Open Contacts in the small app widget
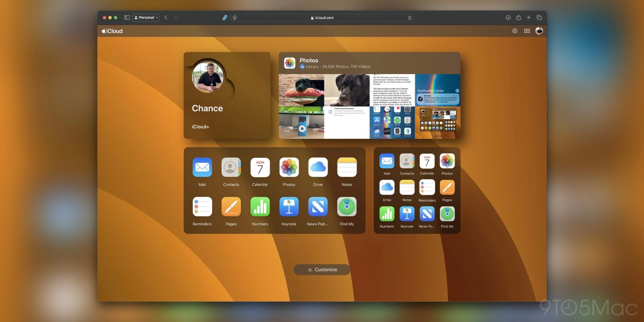 (x=407, y=161)
